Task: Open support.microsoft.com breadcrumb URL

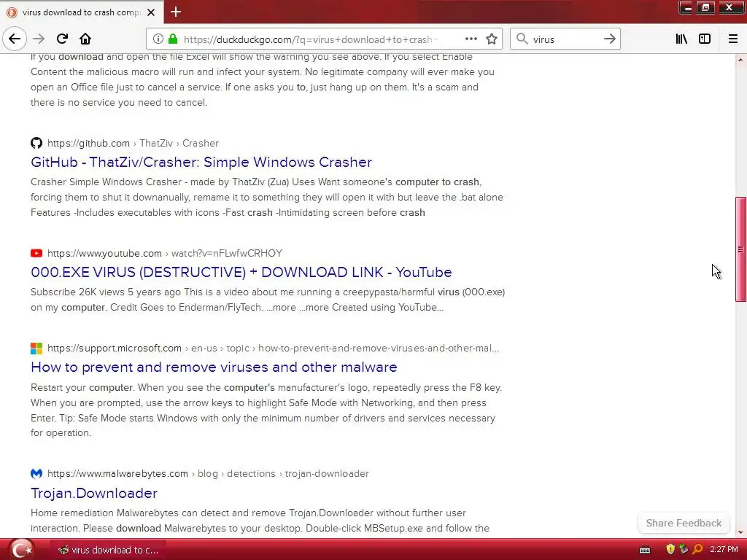Action: click(273, 348)
